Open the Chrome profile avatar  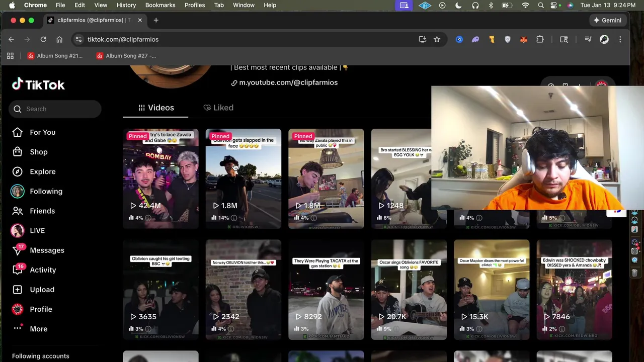click(x=604, y=39)
